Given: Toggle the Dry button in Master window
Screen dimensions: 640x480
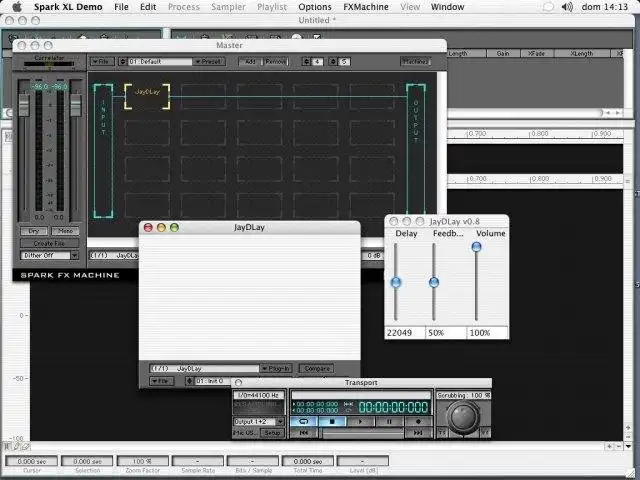Looking at the screenshot, I should click(34, 231).
